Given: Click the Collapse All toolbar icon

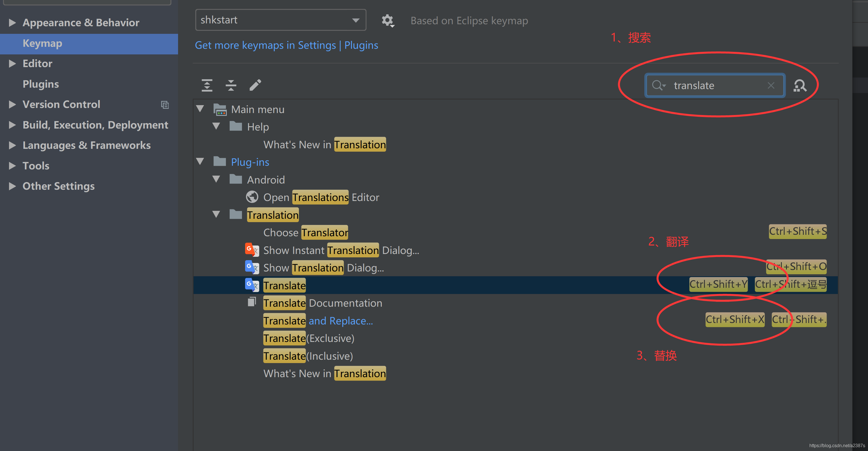Looking at the screenshot, I should (x=231, y=85).
